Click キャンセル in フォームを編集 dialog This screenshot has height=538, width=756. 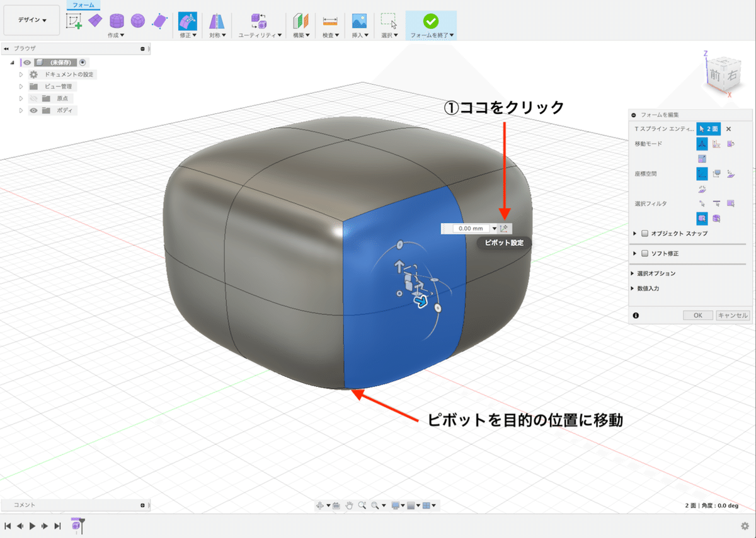coord(733,315)
